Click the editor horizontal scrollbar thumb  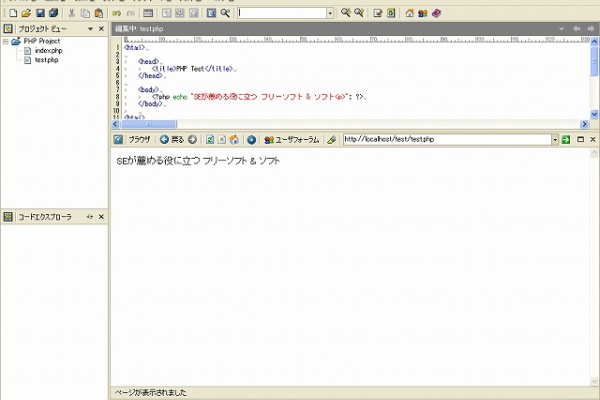[x=148, y=124]
